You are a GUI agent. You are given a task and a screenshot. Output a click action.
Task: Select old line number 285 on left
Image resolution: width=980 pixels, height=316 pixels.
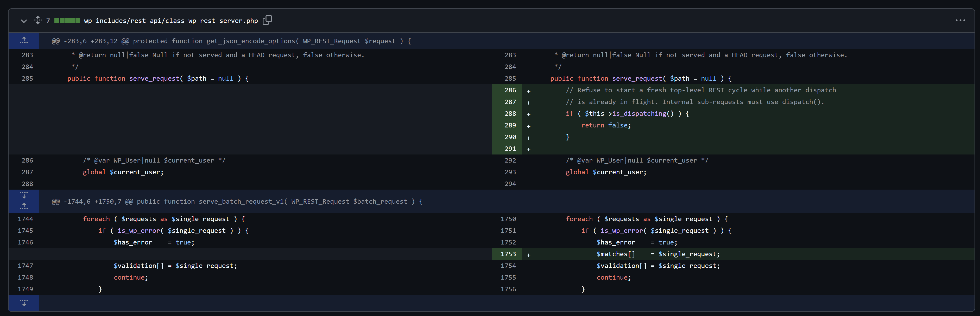[27, 78]
